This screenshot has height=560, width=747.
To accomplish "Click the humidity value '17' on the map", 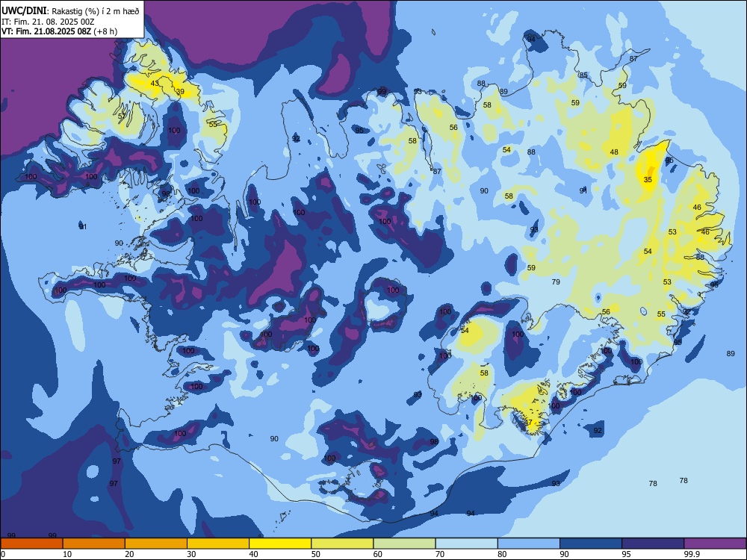I will (528, 423).
